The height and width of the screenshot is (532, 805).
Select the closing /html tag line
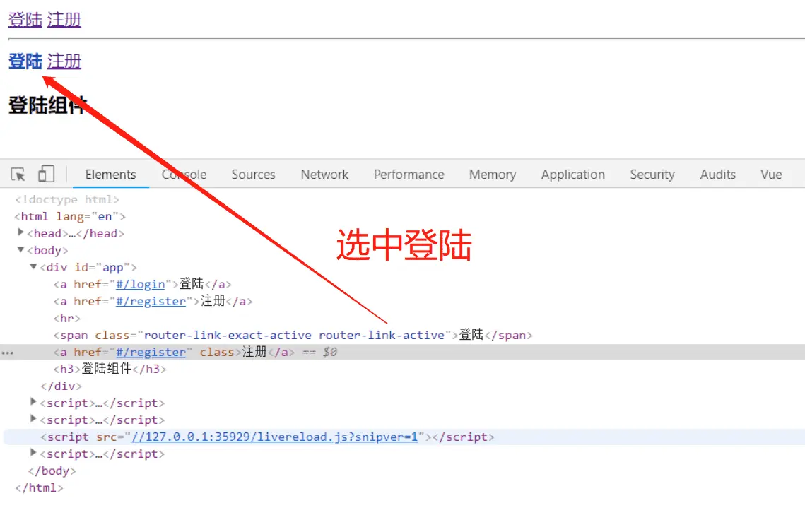point(39,487)
